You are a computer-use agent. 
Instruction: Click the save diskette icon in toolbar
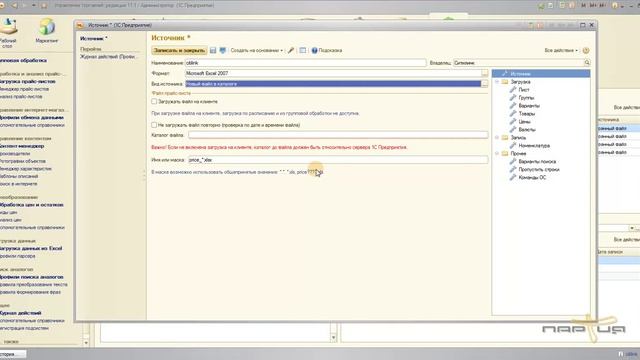click(213, 50)
